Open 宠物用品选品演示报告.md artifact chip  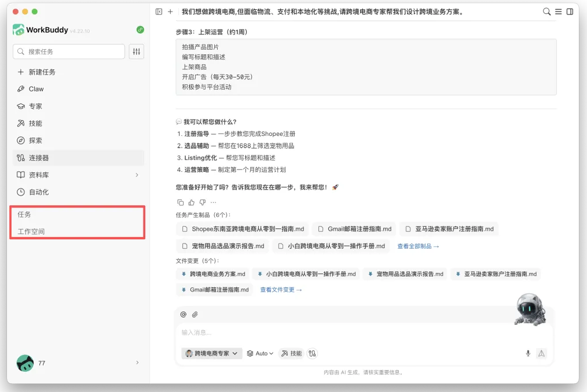[x=223, y=246]
